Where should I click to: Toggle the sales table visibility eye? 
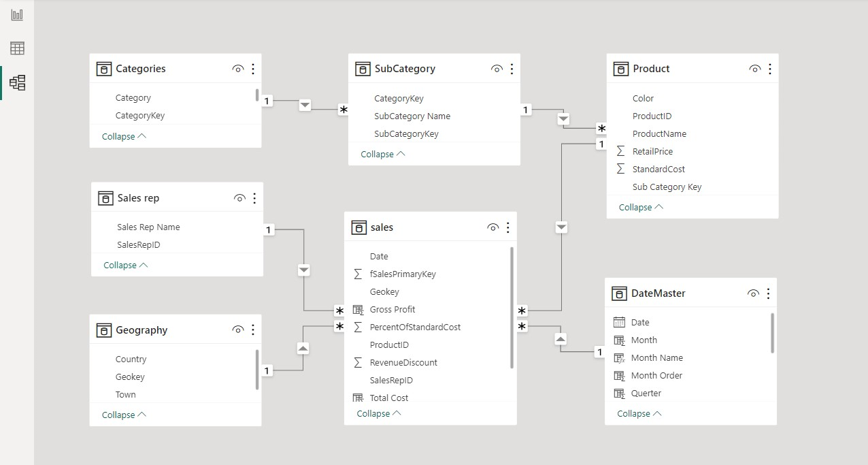coord(493,227)
